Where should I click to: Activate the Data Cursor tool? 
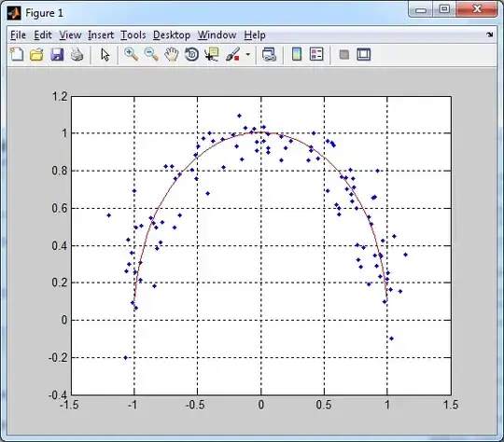tap(212, 54)
